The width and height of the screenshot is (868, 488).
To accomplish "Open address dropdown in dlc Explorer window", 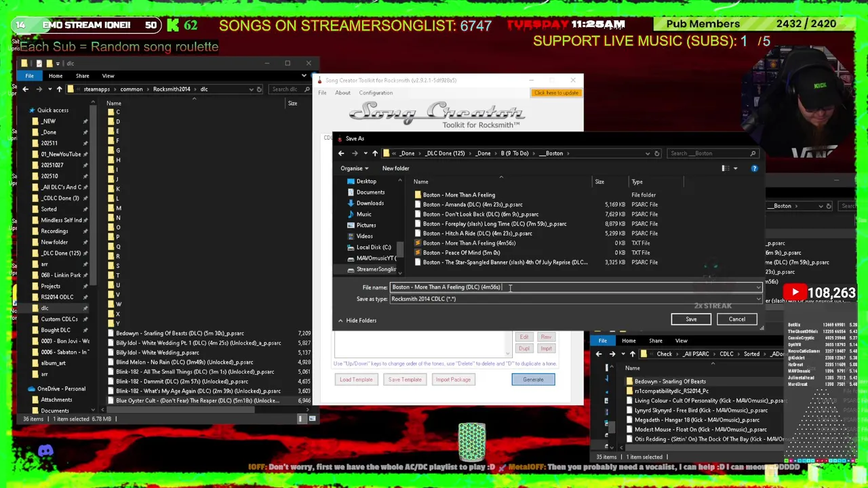I will click(251, 89).
